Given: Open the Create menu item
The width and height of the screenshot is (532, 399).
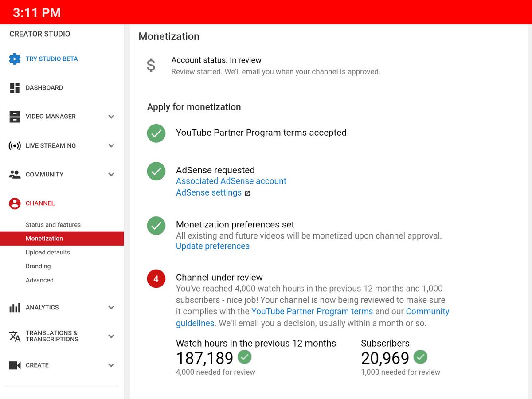Looking at the screenshot, I should click(x=37, y=365).
